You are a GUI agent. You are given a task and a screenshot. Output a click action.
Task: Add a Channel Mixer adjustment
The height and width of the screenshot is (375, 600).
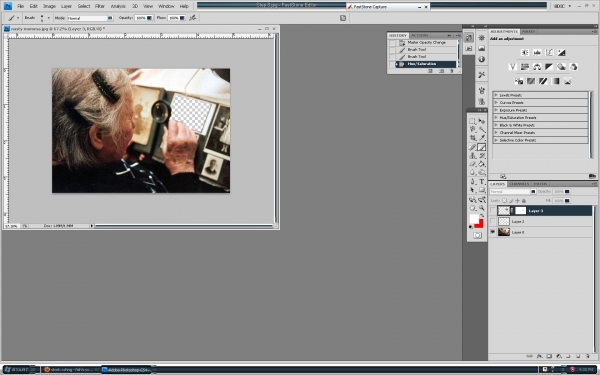pyautogui.click(x=574, y=67)
